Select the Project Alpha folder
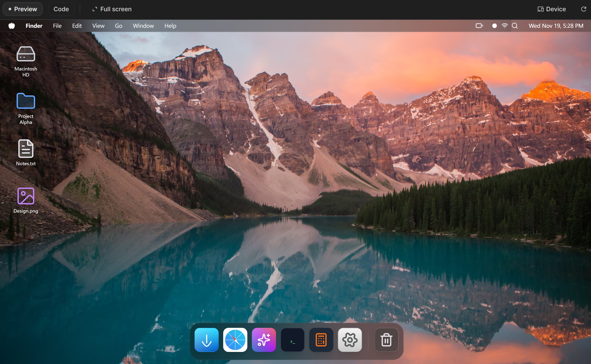 pos(26,108)
